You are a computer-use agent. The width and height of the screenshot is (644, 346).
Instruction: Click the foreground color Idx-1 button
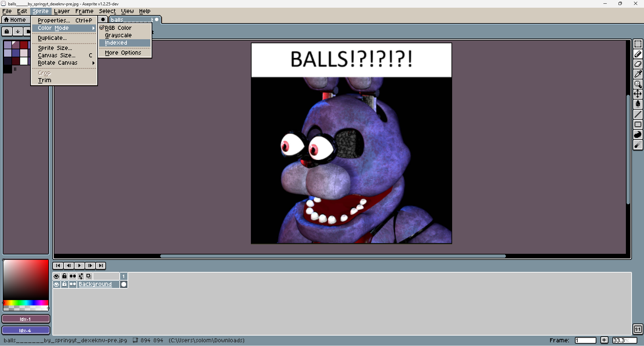[x=26, y=319]
